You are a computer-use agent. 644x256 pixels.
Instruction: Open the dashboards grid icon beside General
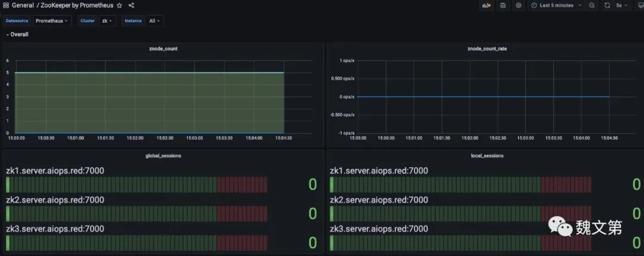[6, 5]
